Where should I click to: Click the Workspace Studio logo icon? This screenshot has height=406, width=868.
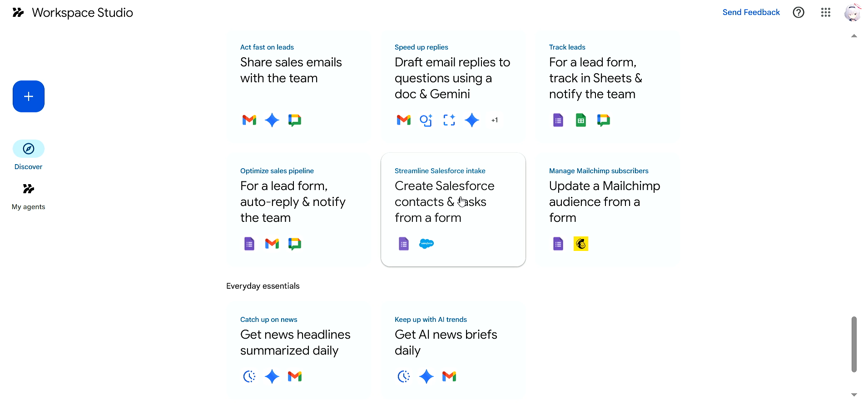pyautogui.click(x=18, y=12)
